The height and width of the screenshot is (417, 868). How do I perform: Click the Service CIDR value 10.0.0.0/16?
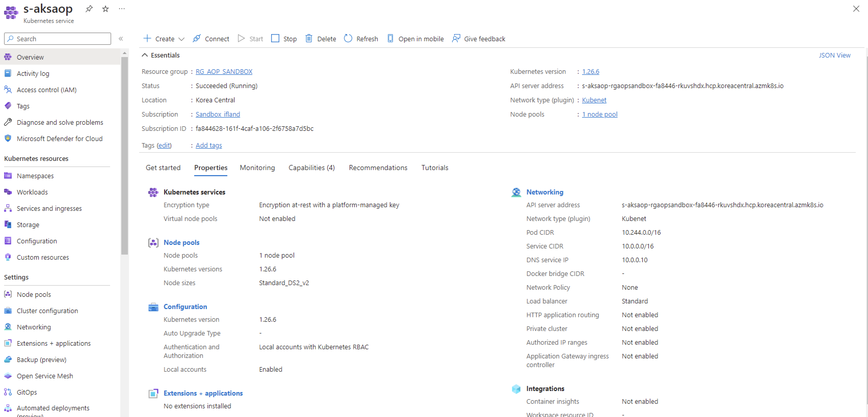pos(638,246)
